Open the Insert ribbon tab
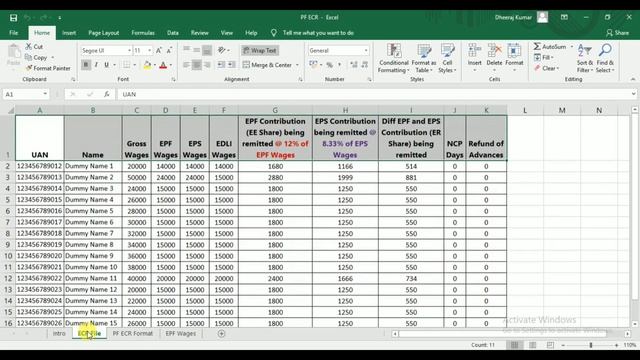 tap(69, 33)
